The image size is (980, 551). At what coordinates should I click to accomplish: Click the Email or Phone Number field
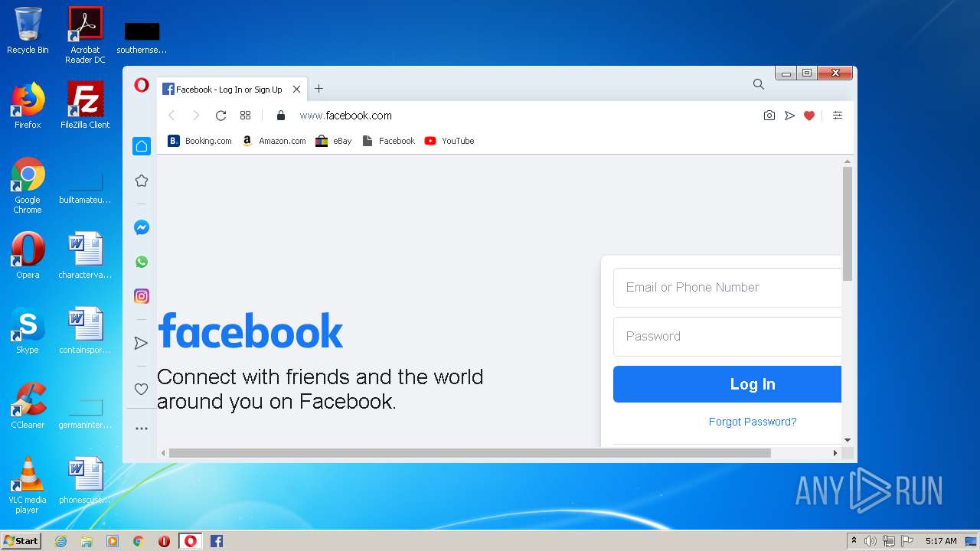pos(727,288)
